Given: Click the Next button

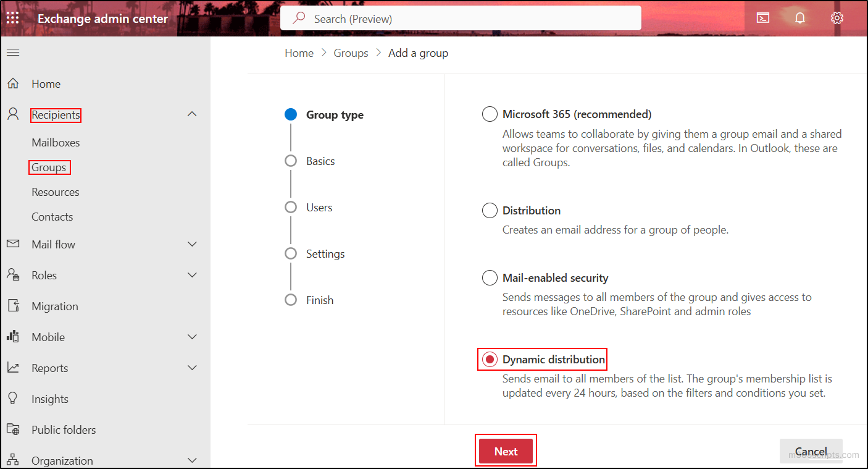Looking at the screenshot, I should [x=506, y=451].
